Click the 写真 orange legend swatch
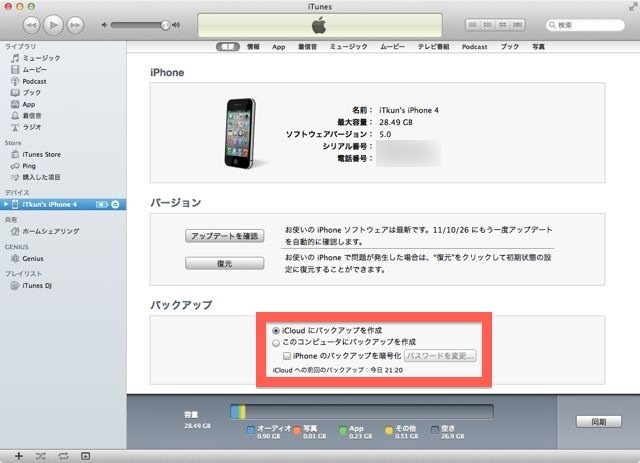The height and width of the screenshot is (463, 640). (x=297, y=430)
